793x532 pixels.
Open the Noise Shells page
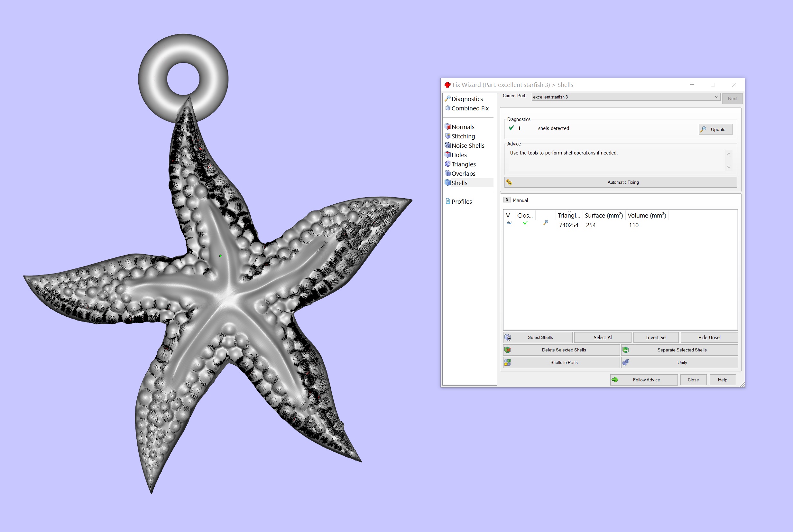point(467,145)
